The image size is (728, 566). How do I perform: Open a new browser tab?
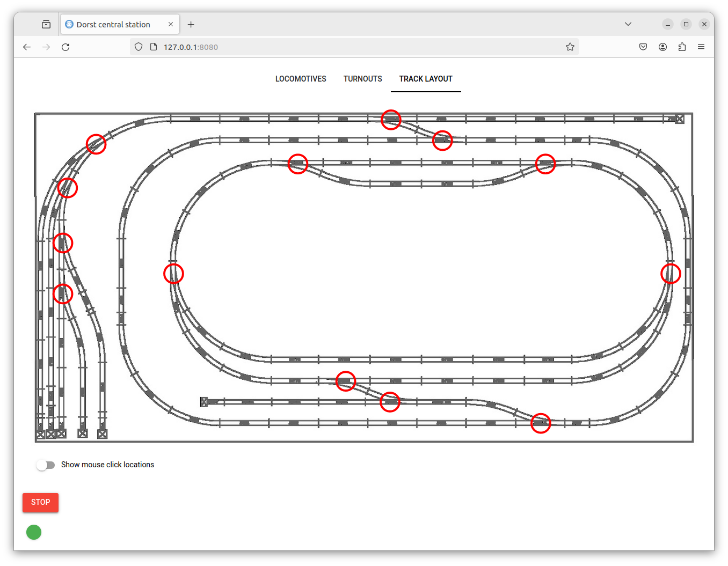tap(191, 25)
